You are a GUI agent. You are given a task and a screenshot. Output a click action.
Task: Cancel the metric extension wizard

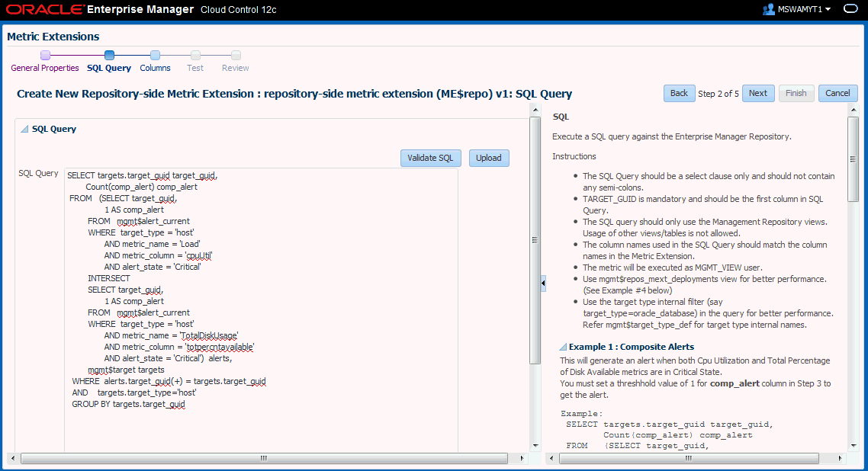(x=837, y=94)
